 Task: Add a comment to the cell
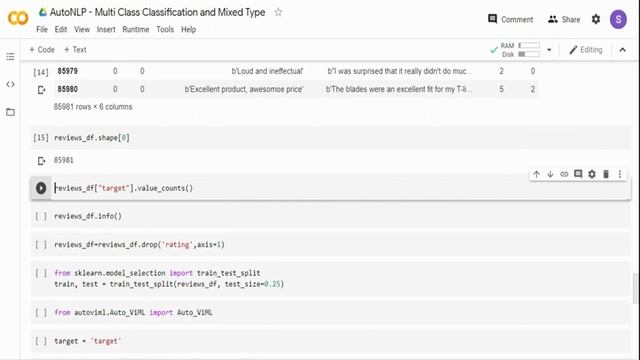pyautogui.click(x=578, y=174)
